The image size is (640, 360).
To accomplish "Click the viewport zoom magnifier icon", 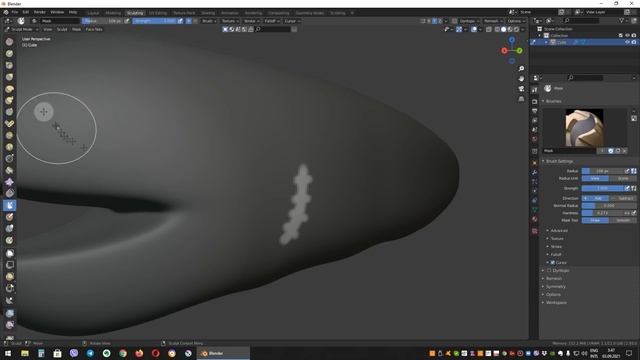I will coord(521,69).
